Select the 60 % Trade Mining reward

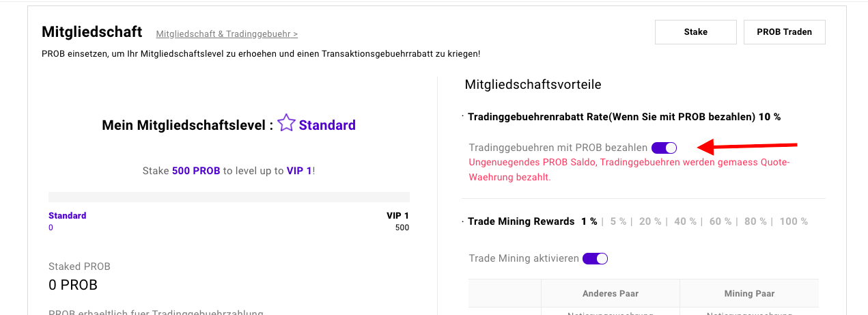point(720,221)
